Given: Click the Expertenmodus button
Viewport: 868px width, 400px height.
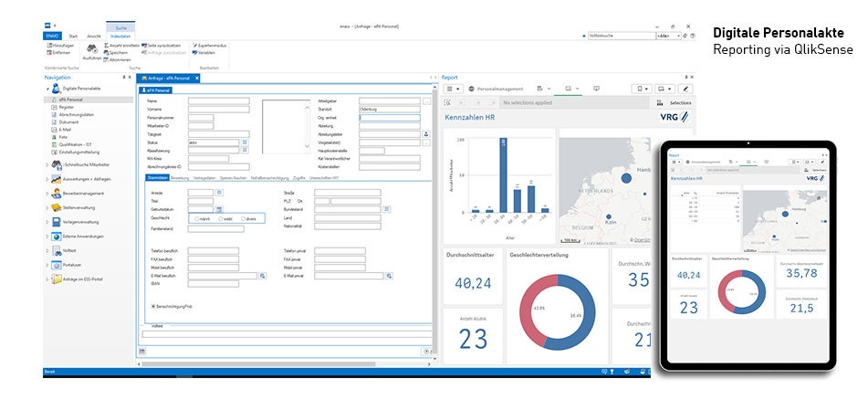Looking at the screenshot, I should (212, 45).
